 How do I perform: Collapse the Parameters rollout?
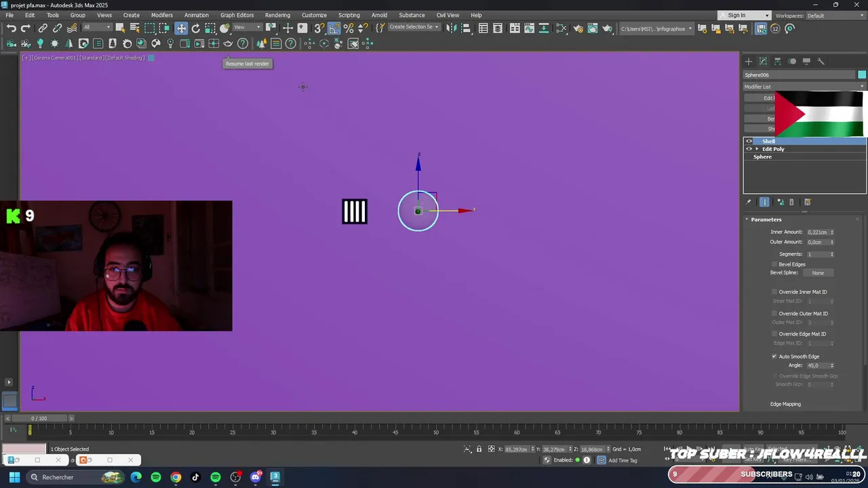766,220
